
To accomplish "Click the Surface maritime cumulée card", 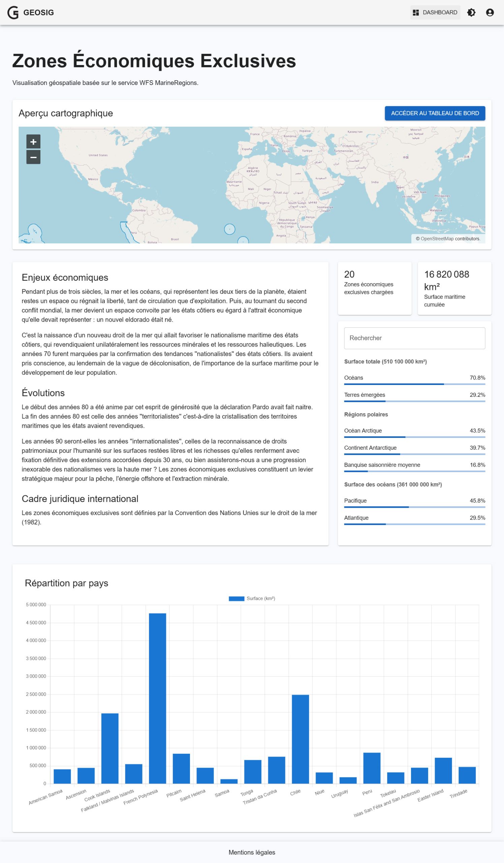I will point(454,288).
